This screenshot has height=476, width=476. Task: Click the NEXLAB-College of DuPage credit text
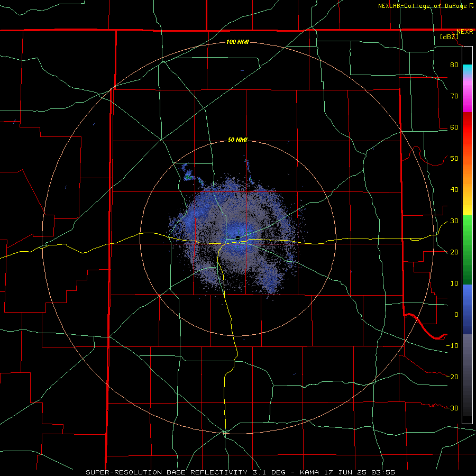click(x=422, y=6)
